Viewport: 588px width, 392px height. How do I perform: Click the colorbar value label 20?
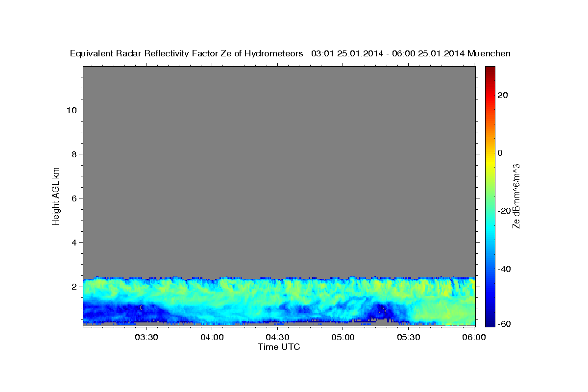tap(503, 95)
